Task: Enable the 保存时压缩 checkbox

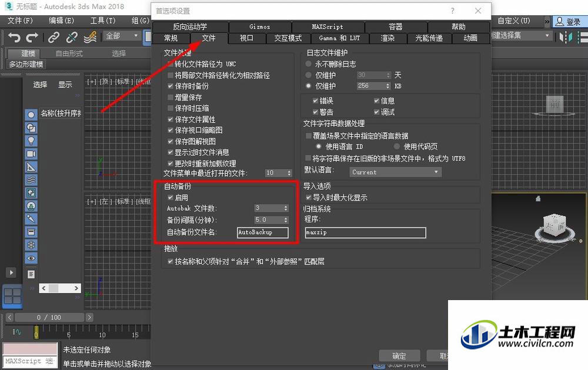Action: point(171,108)
